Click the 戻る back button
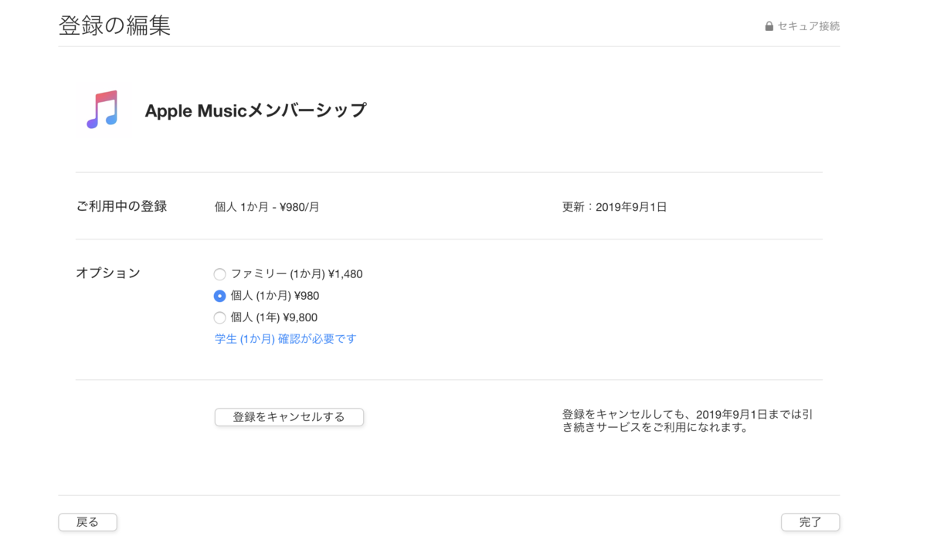 tap(87, 522)
